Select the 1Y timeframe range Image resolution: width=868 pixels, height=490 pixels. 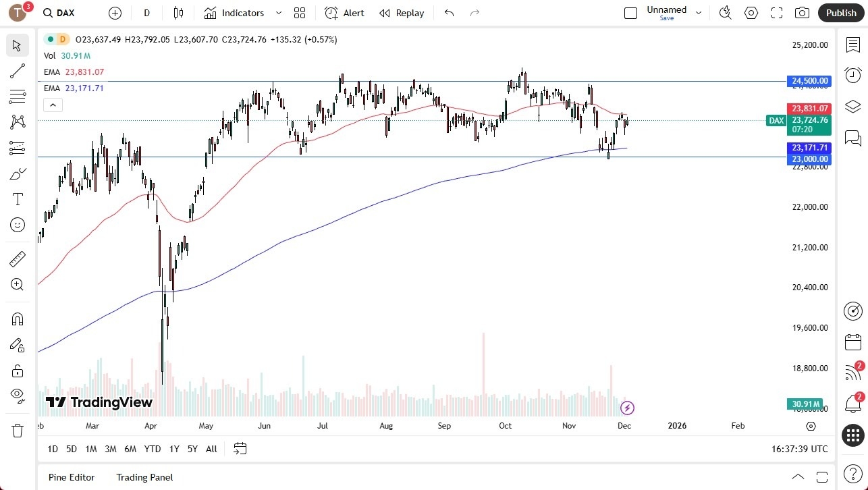(173, 448)
